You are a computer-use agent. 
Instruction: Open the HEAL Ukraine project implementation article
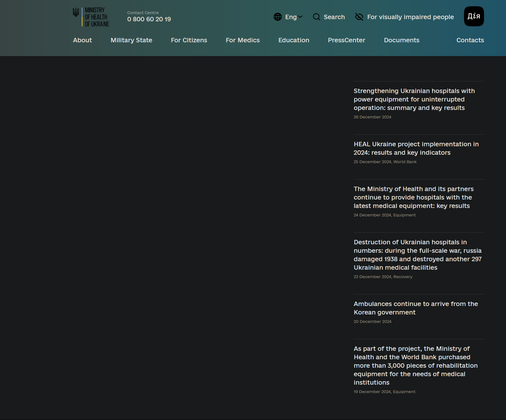(x=416, y=148)
